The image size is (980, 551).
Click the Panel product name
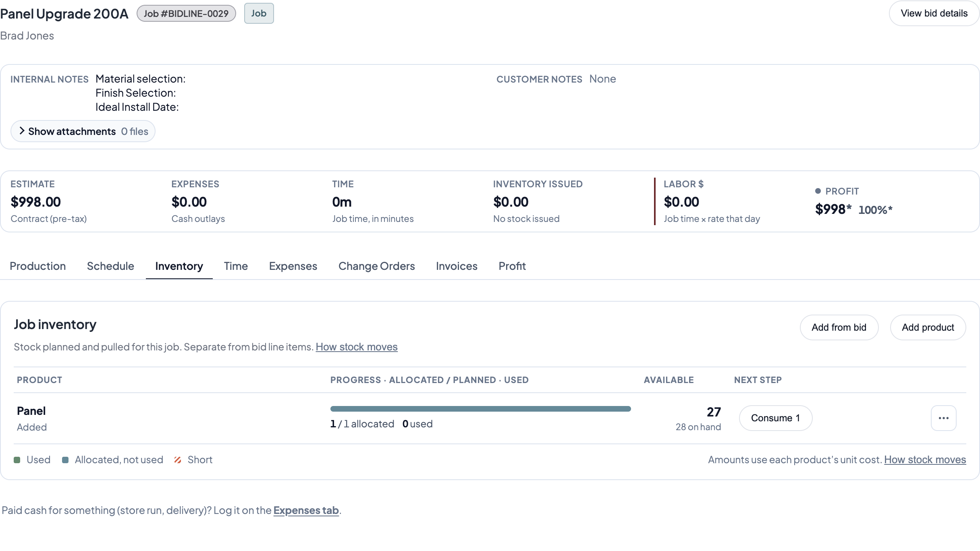[x=31, y=411]
